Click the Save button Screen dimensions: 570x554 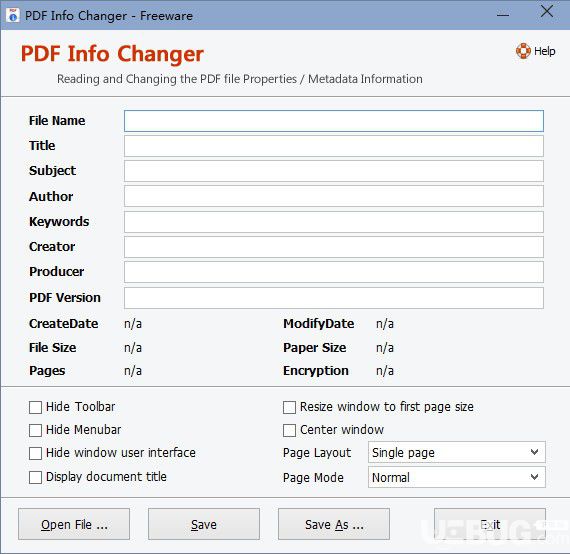click(204, 524)
